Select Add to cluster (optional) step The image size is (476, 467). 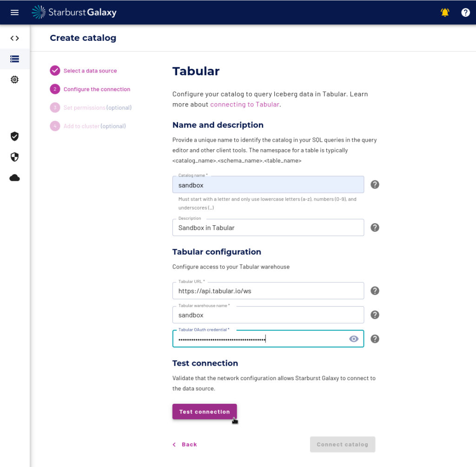point(95,126)
